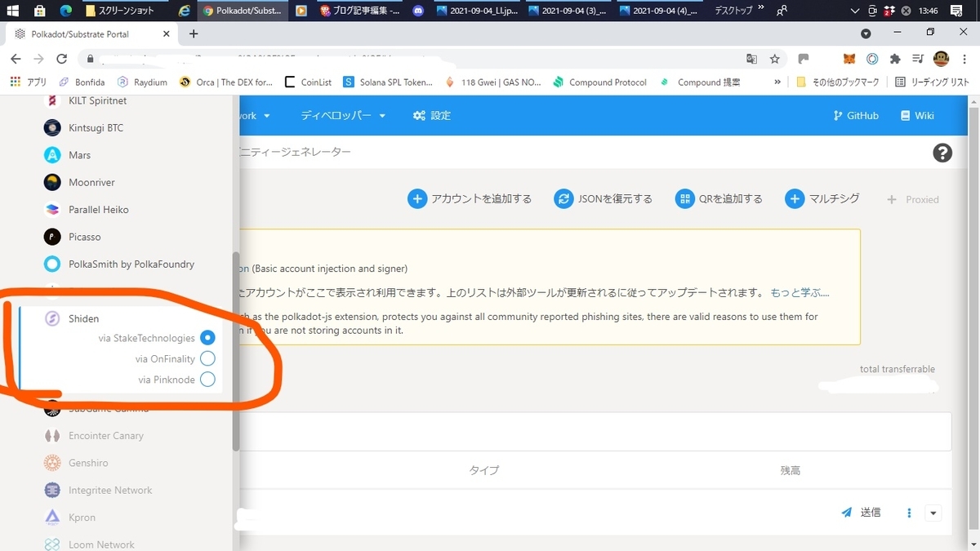Click the 残高 column header

790,471
